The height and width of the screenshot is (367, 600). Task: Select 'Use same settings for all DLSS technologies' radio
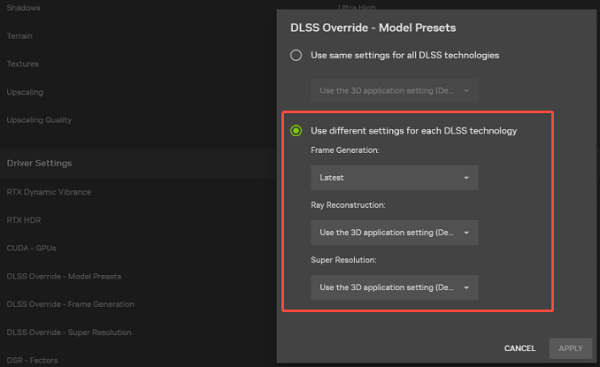pyautogui.click(x=296, y=55)
